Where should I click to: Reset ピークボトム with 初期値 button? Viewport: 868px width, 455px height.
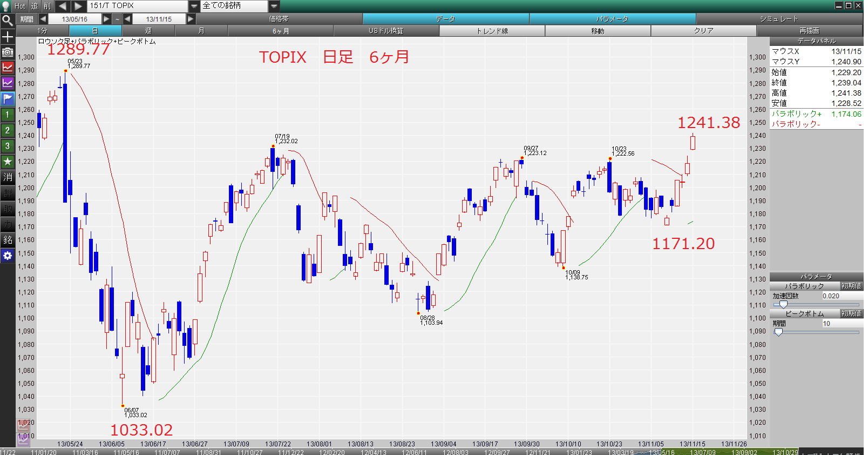pyautogui.click(x=851, y=313)
